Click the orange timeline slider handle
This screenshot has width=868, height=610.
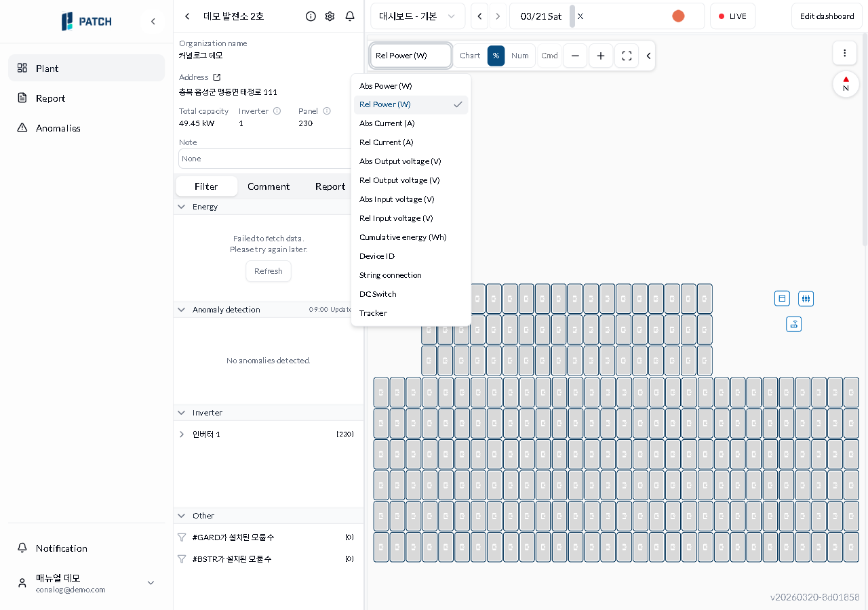click(678, 16)
